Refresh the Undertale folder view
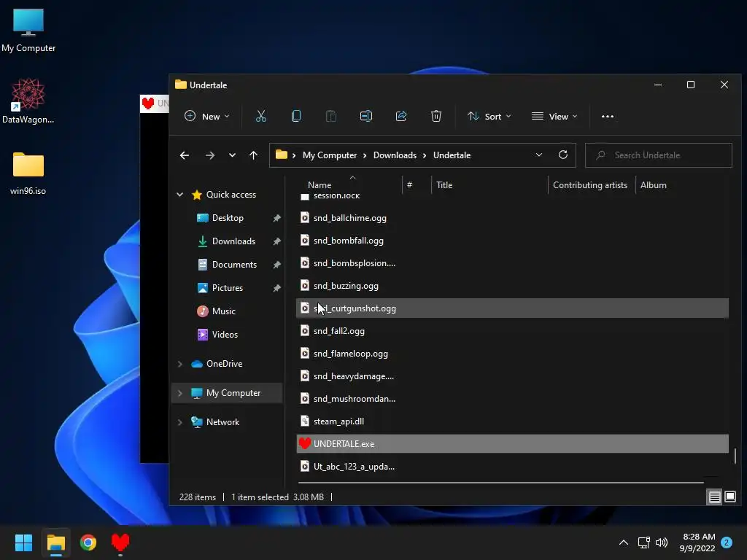Screen dimensions: 747x560 click(x=562, y=155)
